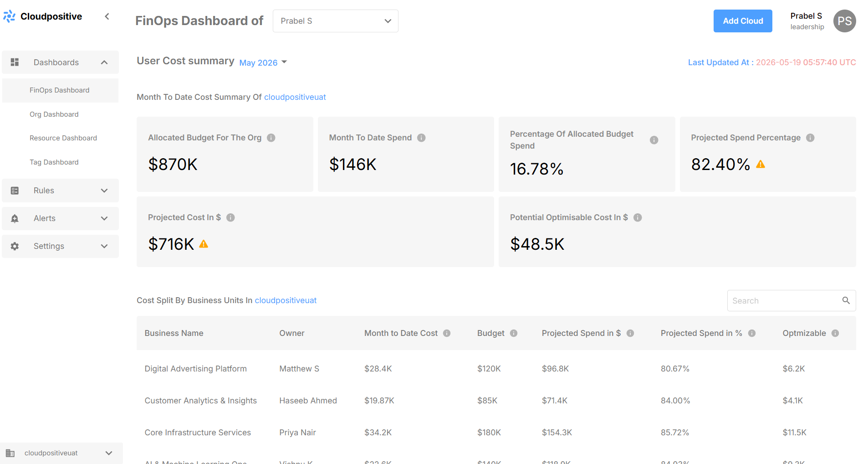Expand the Alerts sidebar section
Image resolution: width=868 pixels, height=464 pixels.
(x=60, y=218)
